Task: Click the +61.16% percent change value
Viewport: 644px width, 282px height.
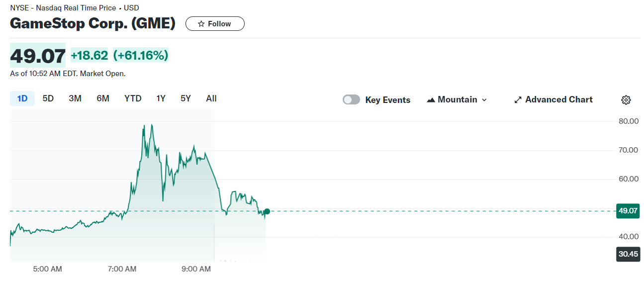Action: tap(141, 55)
